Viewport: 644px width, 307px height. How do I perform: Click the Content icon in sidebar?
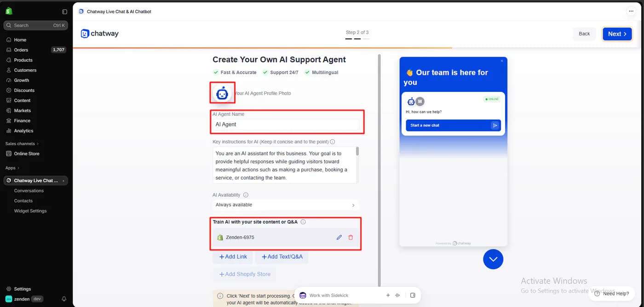click(x=9, y=101)
